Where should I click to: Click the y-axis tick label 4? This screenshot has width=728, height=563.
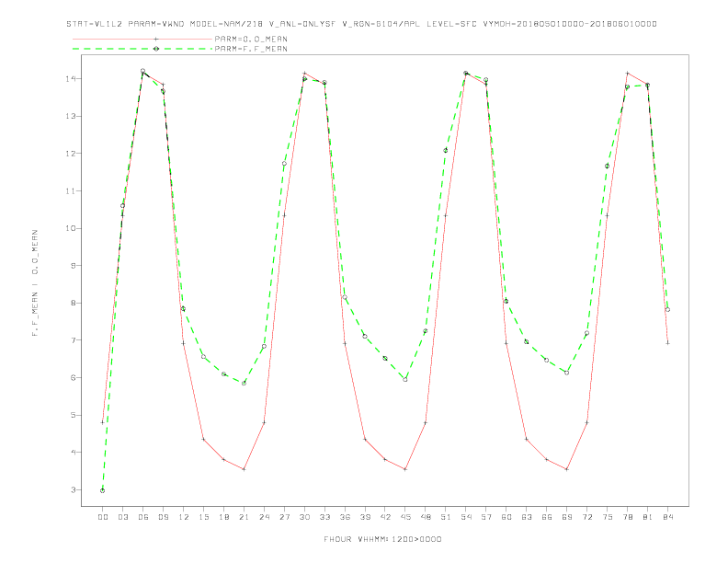(x=73, y=453)
